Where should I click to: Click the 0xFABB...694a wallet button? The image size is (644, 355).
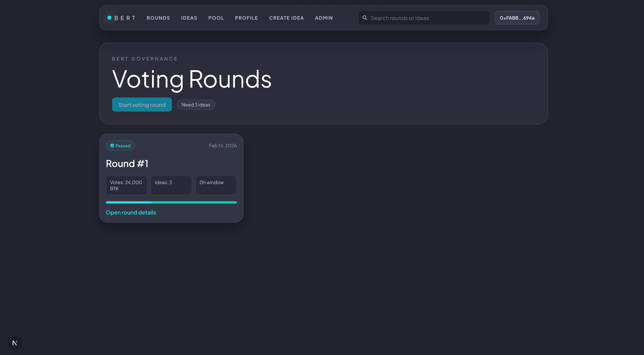(517, 18)
